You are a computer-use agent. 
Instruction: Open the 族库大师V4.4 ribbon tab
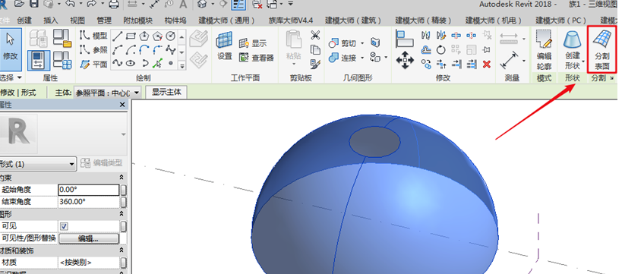[291, 20]
